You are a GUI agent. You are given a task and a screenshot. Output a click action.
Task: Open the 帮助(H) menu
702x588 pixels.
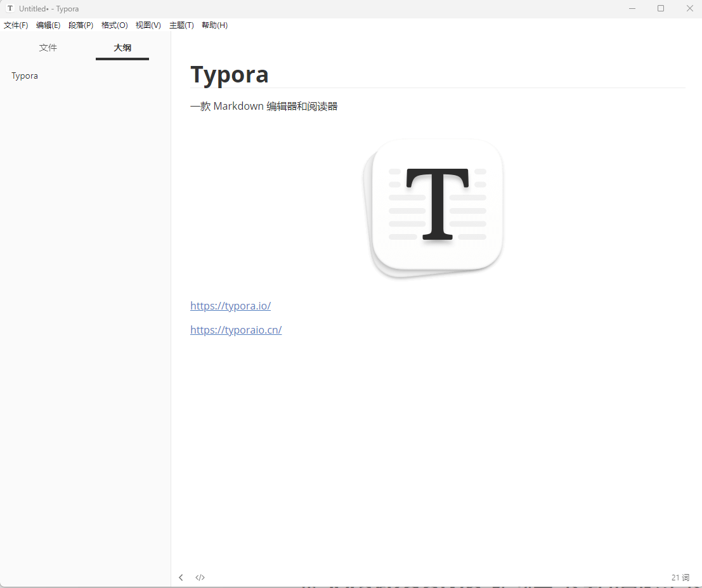coord(215,25)
